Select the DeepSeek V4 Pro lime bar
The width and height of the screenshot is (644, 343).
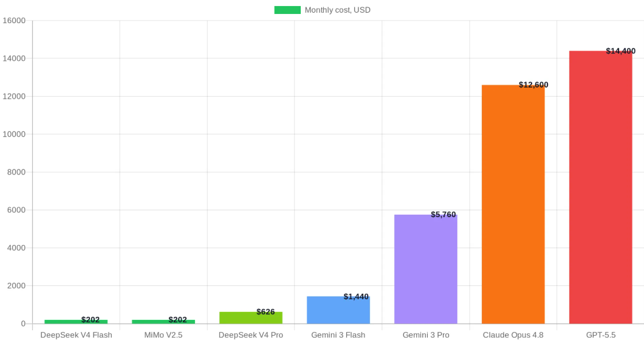(251, 318)
